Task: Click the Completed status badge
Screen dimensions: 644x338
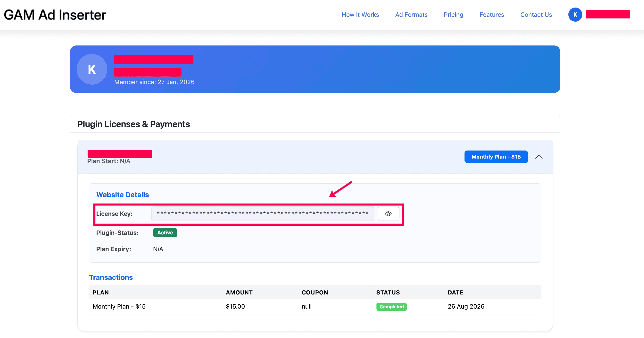Action: tap(392, 307)
